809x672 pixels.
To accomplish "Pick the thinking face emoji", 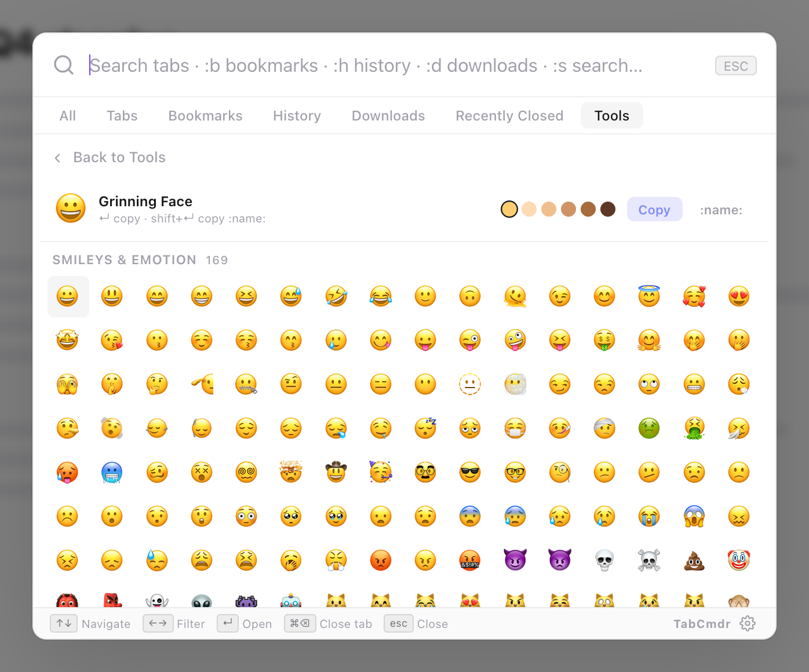I will pyautogui.click(x=157, y=385).
